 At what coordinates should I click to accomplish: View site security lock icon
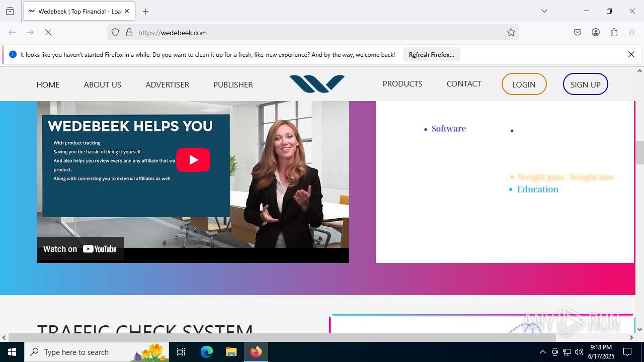[129, 32]
